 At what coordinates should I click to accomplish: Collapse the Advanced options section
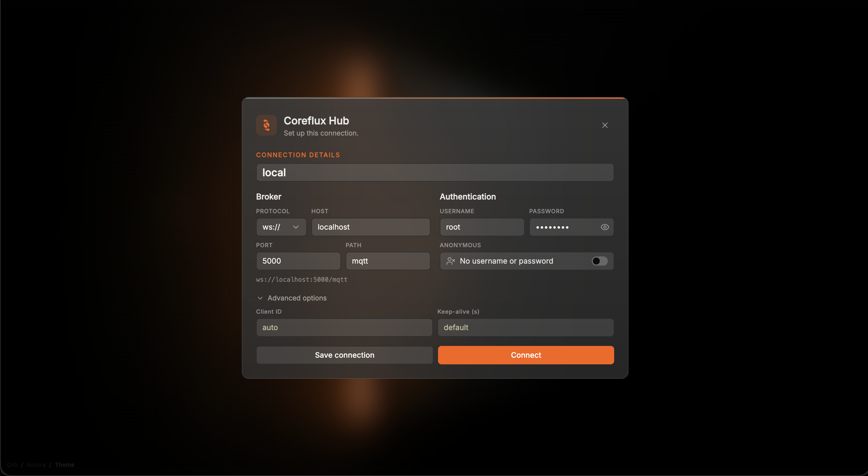[292, 298]
